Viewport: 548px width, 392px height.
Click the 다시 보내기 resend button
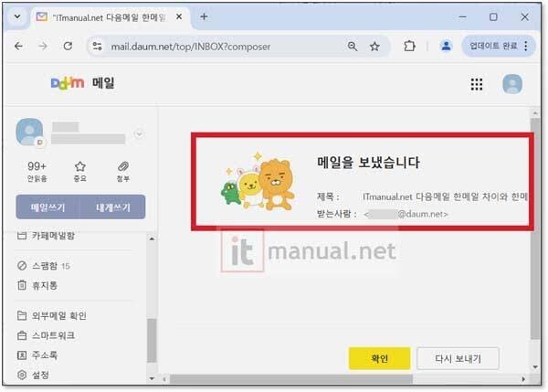tap(458, 358)
